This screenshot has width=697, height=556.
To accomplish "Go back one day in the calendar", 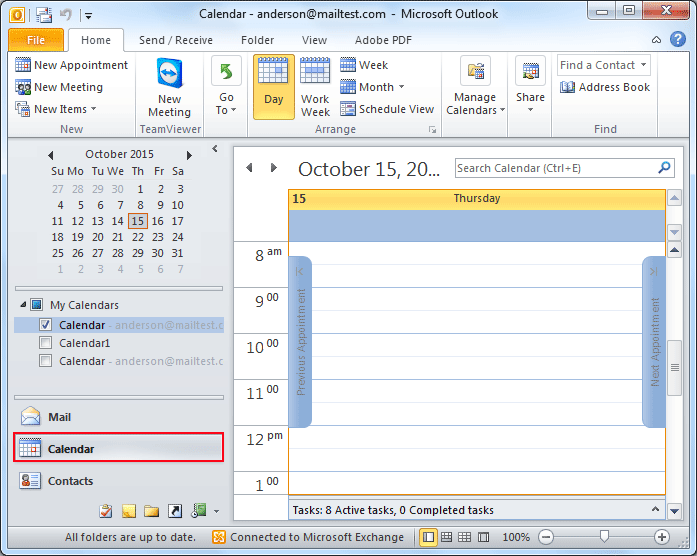I will 249,168.
